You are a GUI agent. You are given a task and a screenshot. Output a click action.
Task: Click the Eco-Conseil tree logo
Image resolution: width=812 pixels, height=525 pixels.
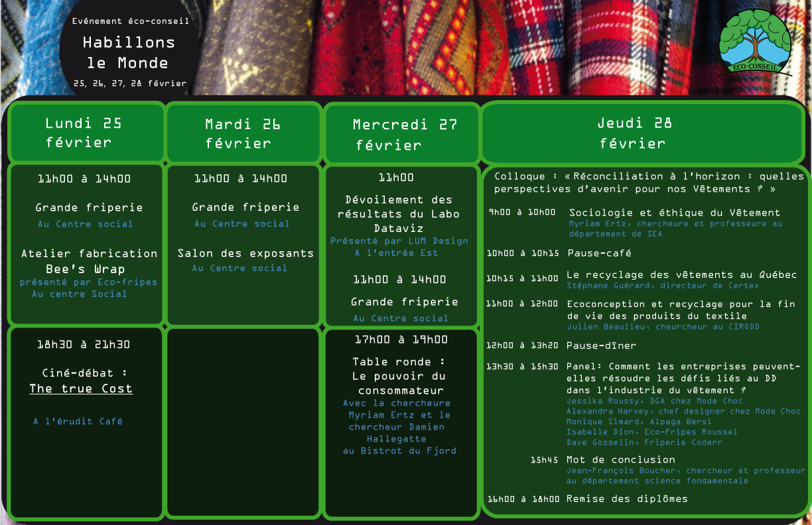pyautogui.click(x=756, y=44)
